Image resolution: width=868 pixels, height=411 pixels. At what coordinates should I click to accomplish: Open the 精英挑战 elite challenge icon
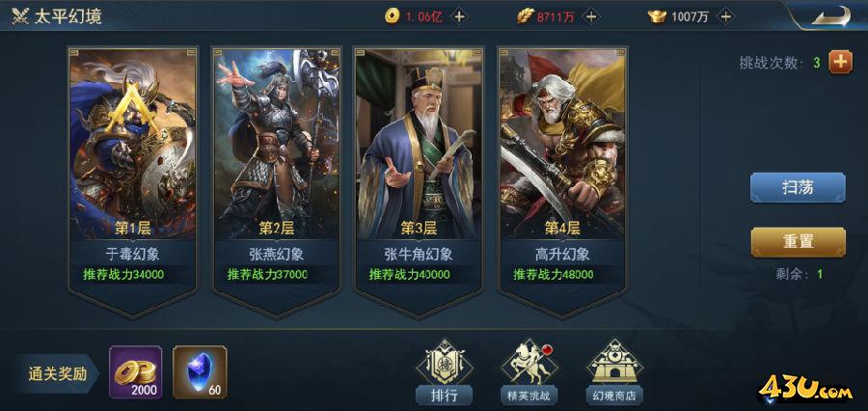[529, 371]
